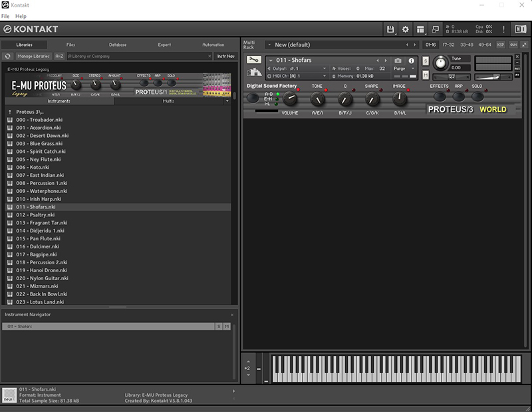Toggle A-Z library sorting
The width and height of the screenshot is (532, 412).
pyautogui.click(x=59, y=56)
